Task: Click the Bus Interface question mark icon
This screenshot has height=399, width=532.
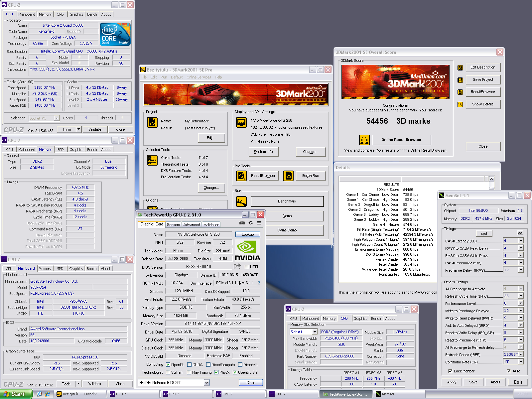Action: pos(259,283)
